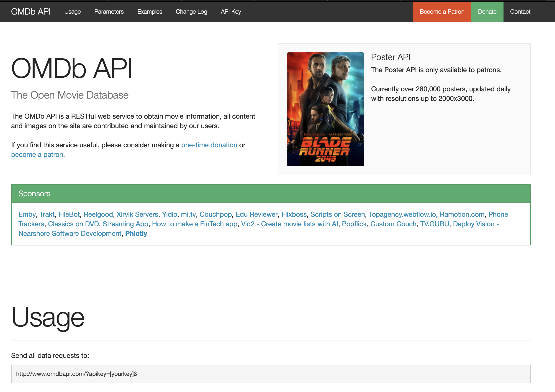
Task: Follow the one-time donation link
Action: tap(209, 145)
